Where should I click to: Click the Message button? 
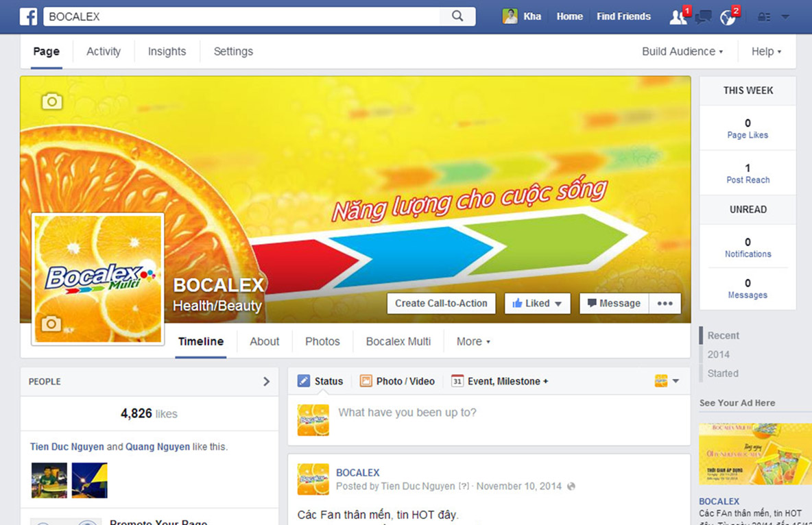coord(614,304)
